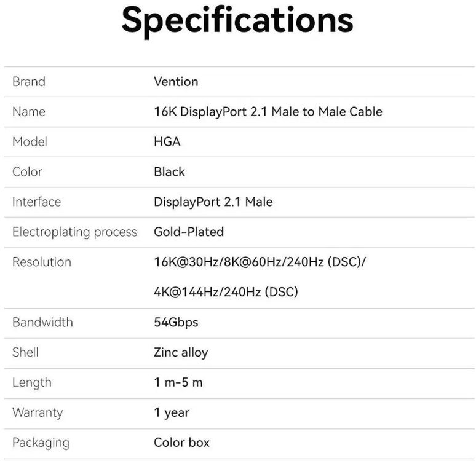The image size is (476, 461).
Task: Click the 54Gbps bandwidth value
Action: (x=176, y=323)
